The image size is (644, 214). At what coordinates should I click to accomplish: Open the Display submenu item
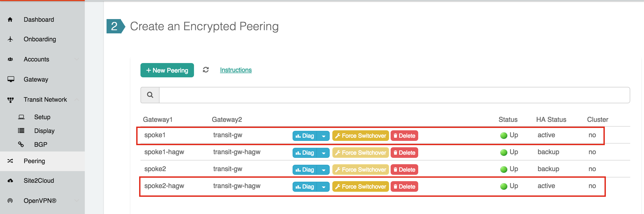tap(44, 131)
